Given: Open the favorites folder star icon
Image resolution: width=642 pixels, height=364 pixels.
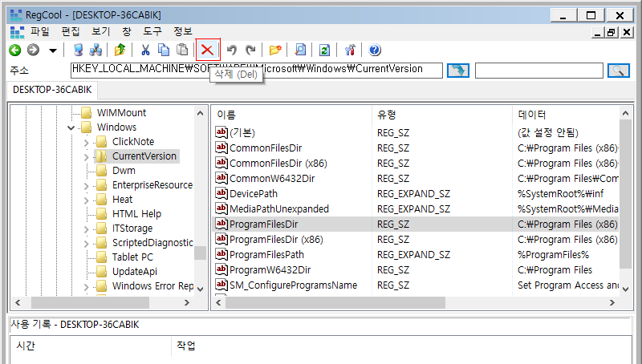Looking at the screenshot, I should 275,51.
